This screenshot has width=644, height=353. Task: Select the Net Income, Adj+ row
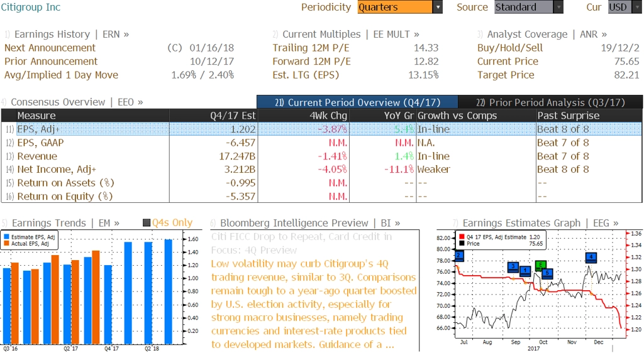point(321,170)
